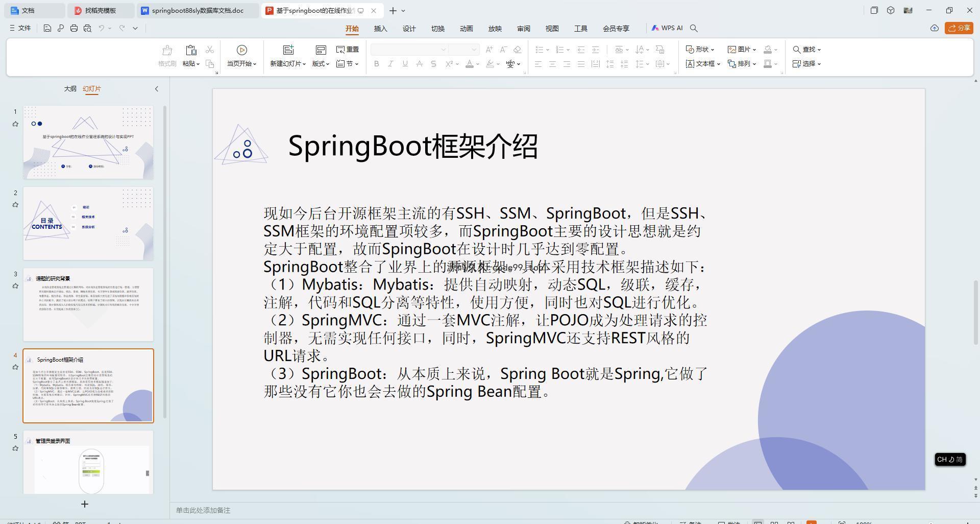Click the WPS AI button
980x524 pixels.
[667, 28]
